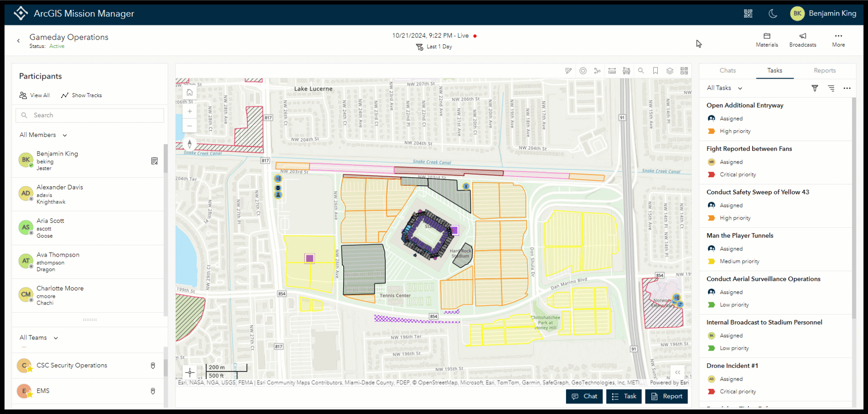Open the More options menu in mission header
The image size is (868, 414).
tap(839, 40)
